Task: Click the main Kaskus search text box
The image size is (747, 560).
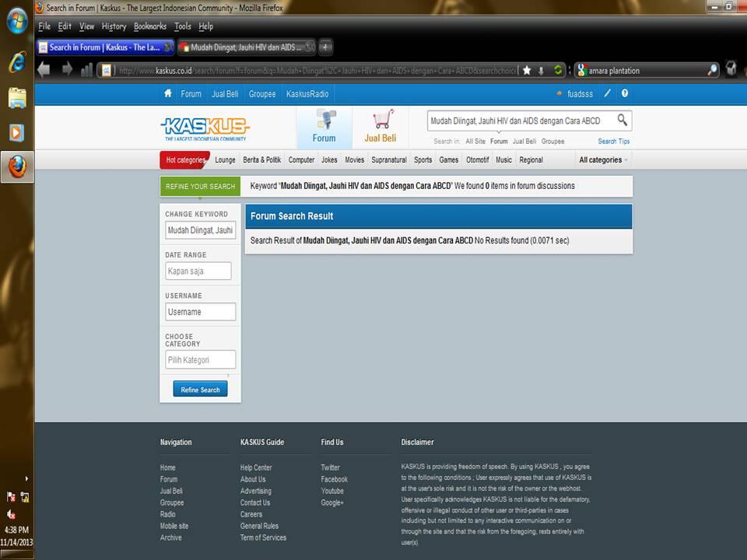Action: [521, 121]
